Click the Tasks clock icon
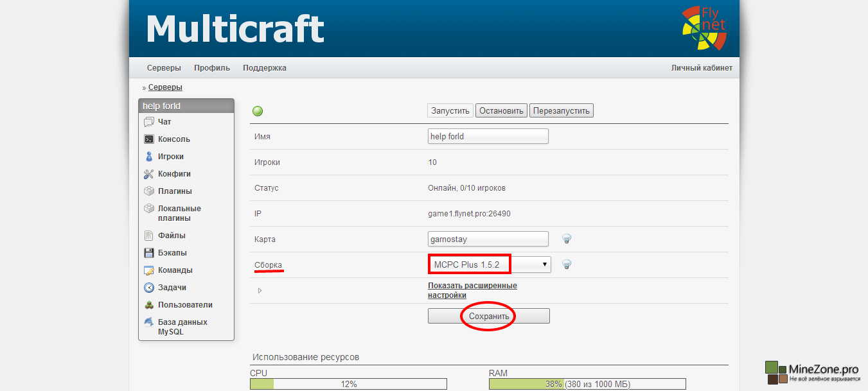The width and height of the screenshot is (868, 391). (149, 288)
